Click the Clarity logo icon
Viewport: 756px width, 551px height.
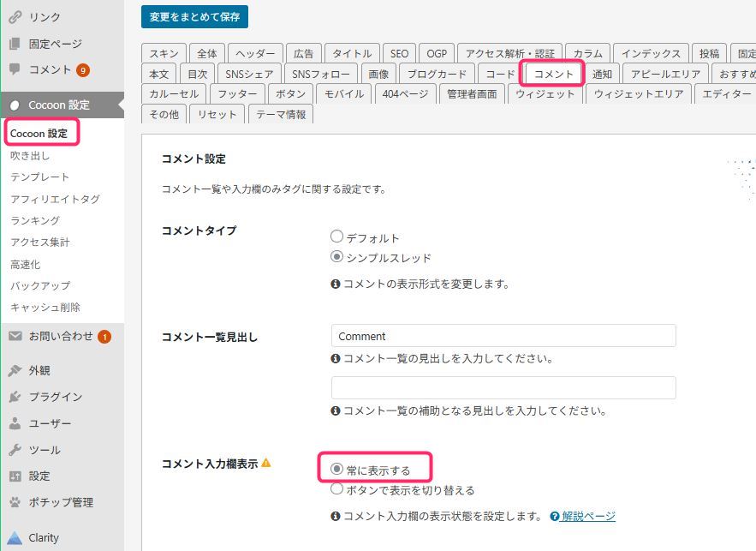(x=15, y=537)
